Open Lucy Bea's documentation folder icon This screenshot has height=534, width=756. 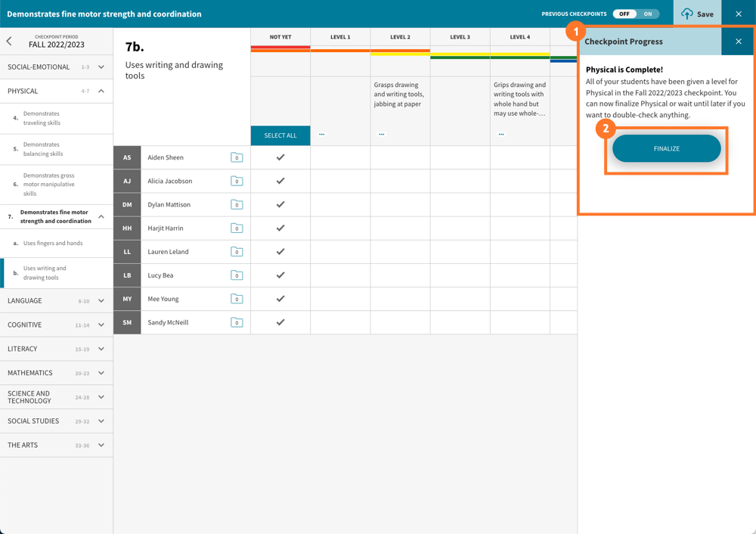coord(237,275)
